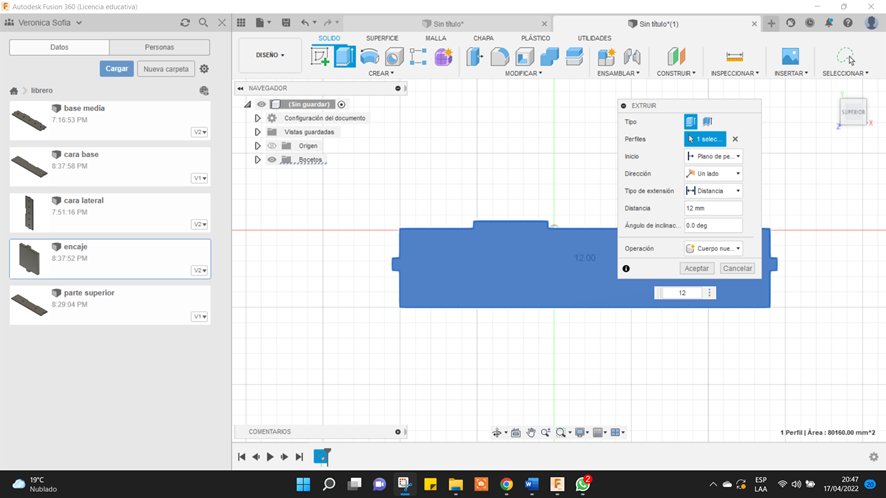Expand Configuración del documento node
The width and height of the screenshot is (886, 498).
click(258, 118)
